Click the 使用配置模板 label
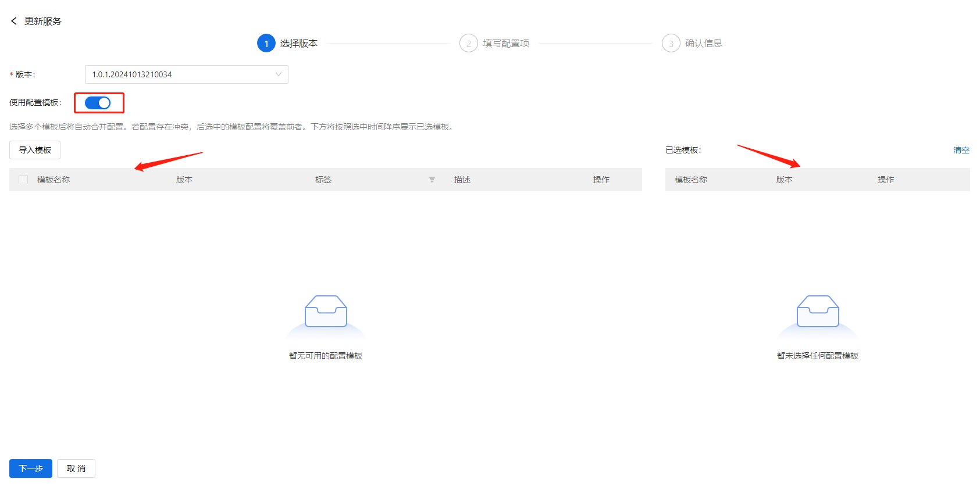 35,102
